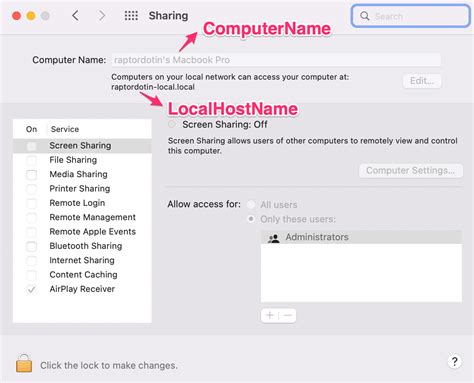Select the File Sharing service label
This screenshot has width=474, height=383.
(73, 160)
